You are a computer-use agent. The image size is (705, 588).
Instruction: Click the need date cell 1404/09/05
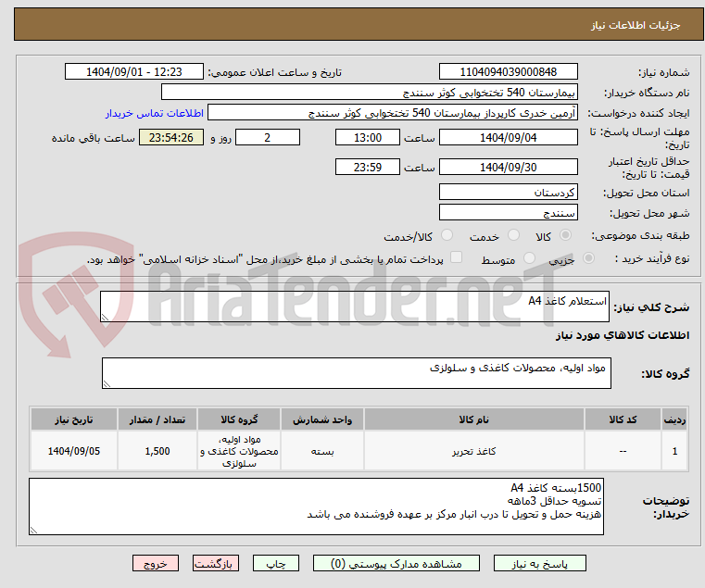[74, 451]
